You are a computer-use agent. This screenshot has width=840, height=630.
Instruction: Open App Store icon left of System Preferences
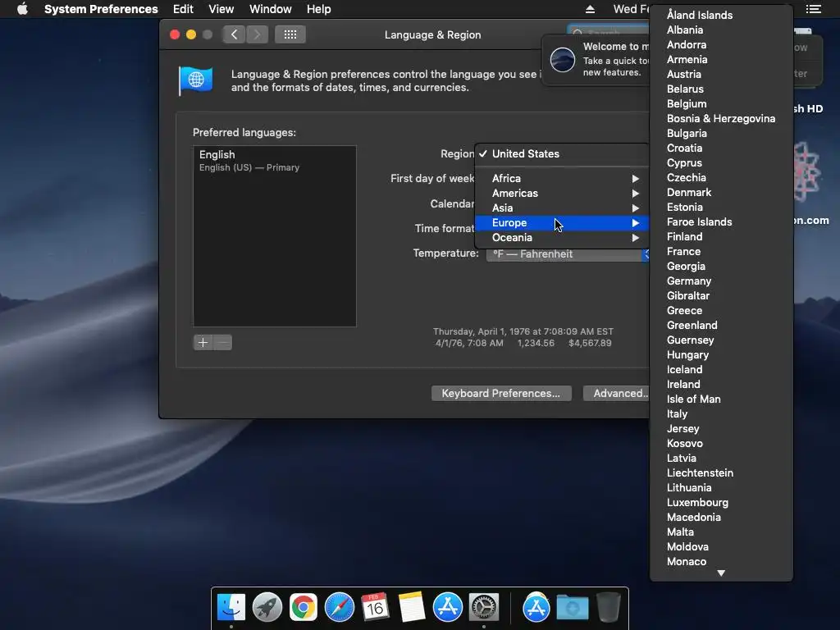[447, 607]
